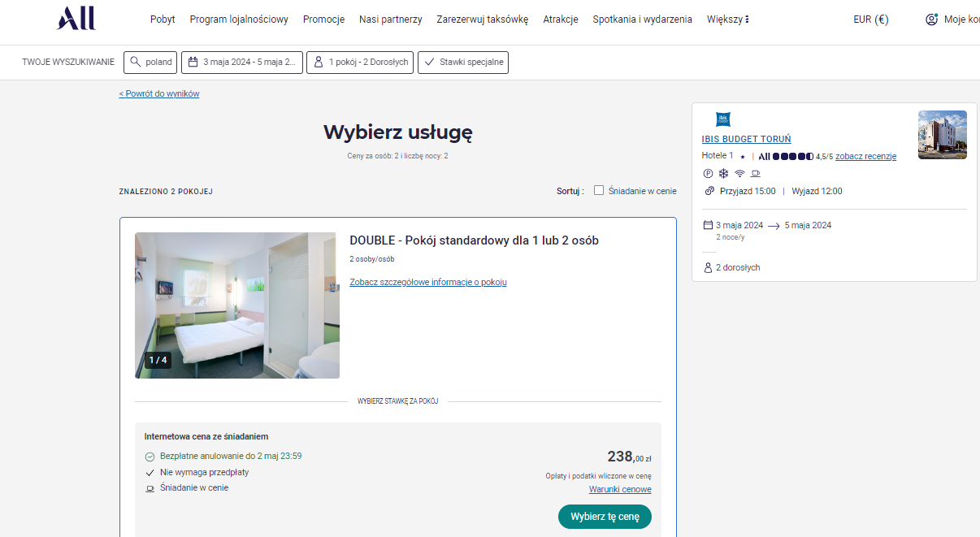Click the Wi-Fi amenity icon
Image resolution: width=980 pixels, height=537 pixels.
[739, 173]
